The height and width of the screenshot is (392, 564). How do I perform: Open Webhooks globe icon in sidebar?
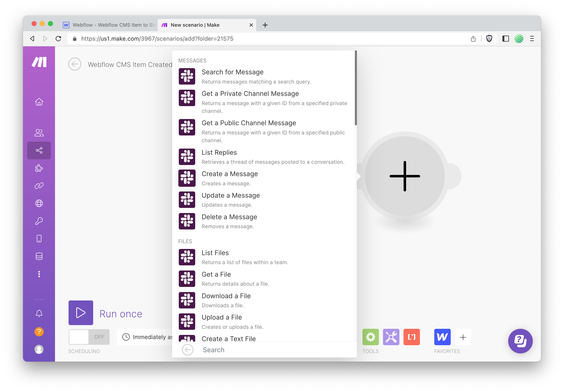pos(39,203)
